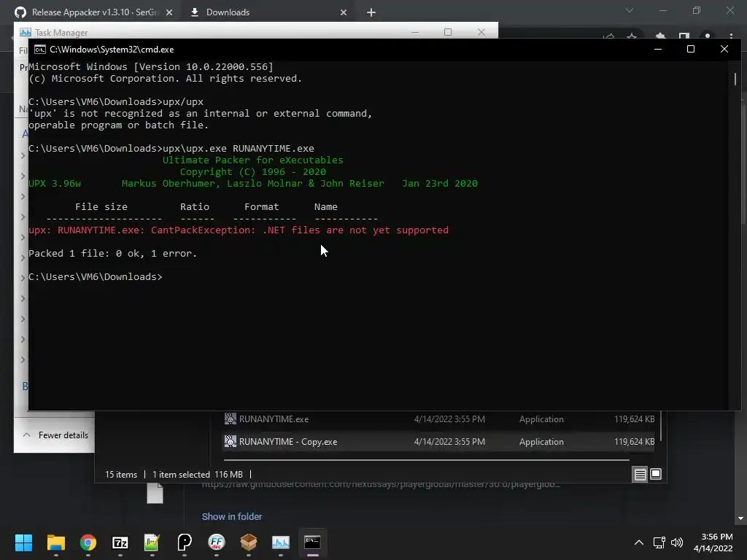Show hidden system tray icons

[x=639, y=542]
